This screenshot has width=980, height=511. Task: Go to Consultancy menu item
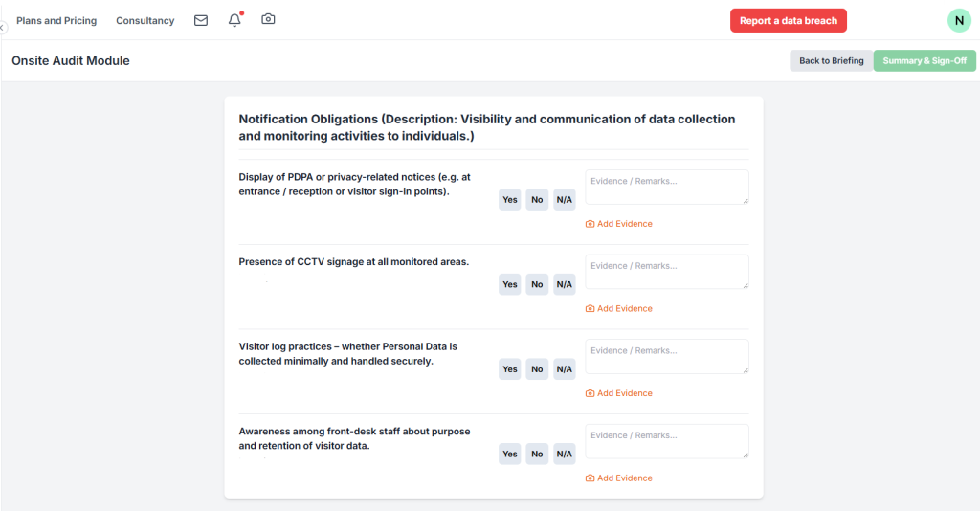(145, 21)
